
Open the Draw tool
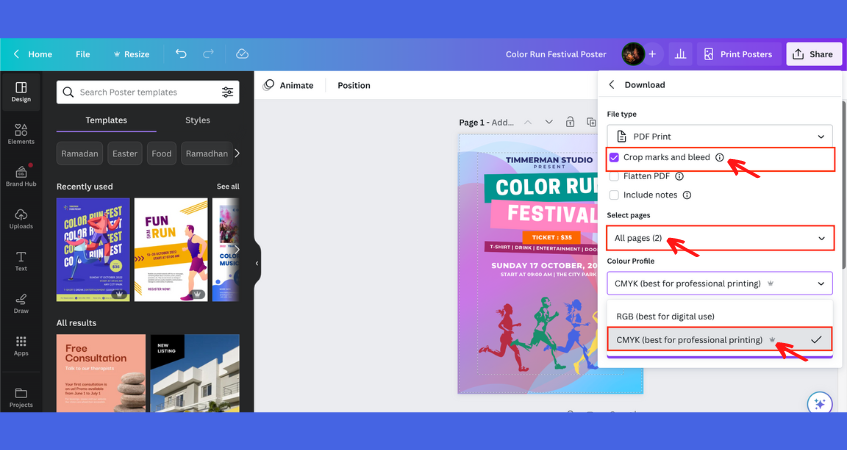[x=21, y=303]
